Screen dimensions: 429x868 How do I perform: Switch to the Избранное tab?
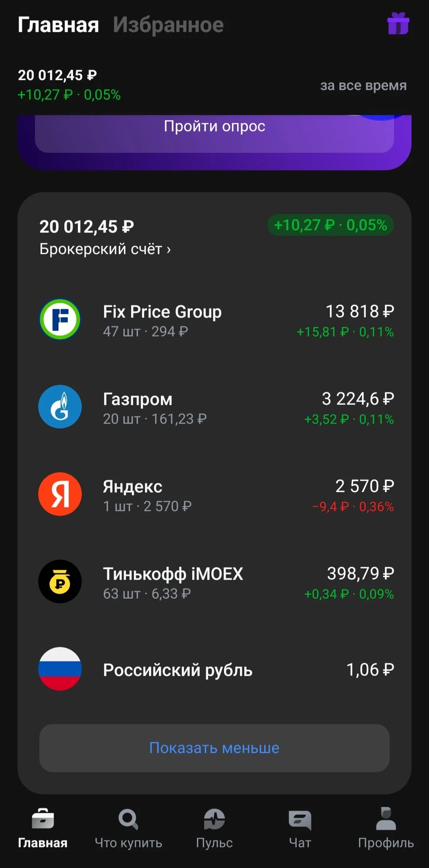pos(168,25)
